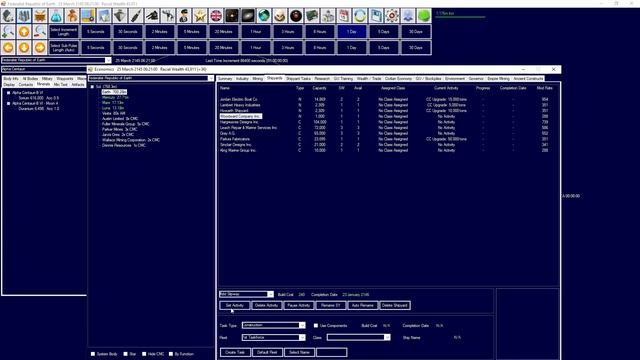Viewport: 640px width, 360px height.
Task: Pan map down with orange arrow
Action: (24, 47)
